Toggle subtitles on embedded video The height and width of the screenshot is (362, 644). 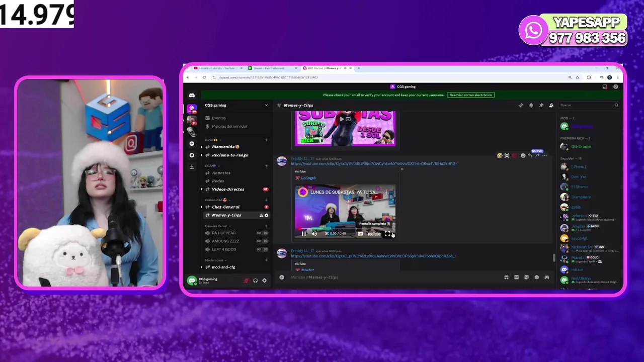(x=360, y=233)
